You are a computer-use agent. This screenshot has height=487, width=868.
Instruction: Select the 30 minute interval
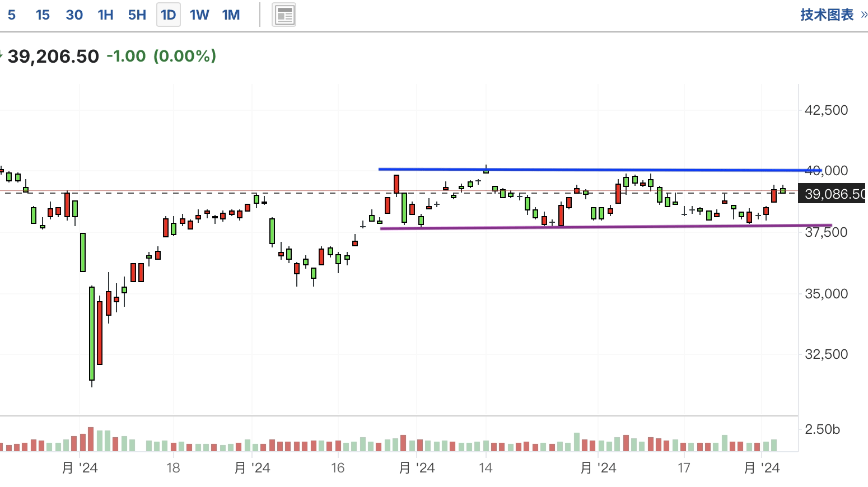click(74, 15)
